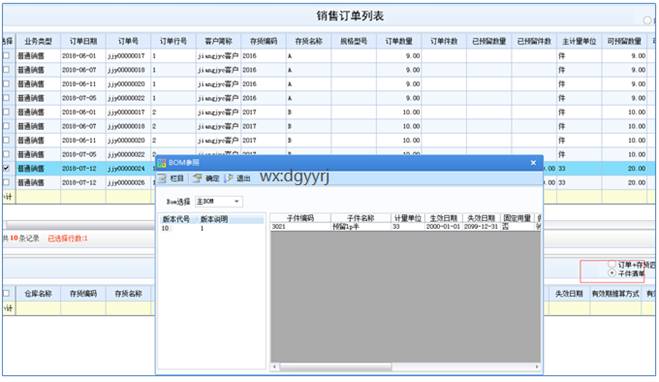Close the BOM参照 dialog with X
This screenshot has width=659, height=382.
point(533,163)
